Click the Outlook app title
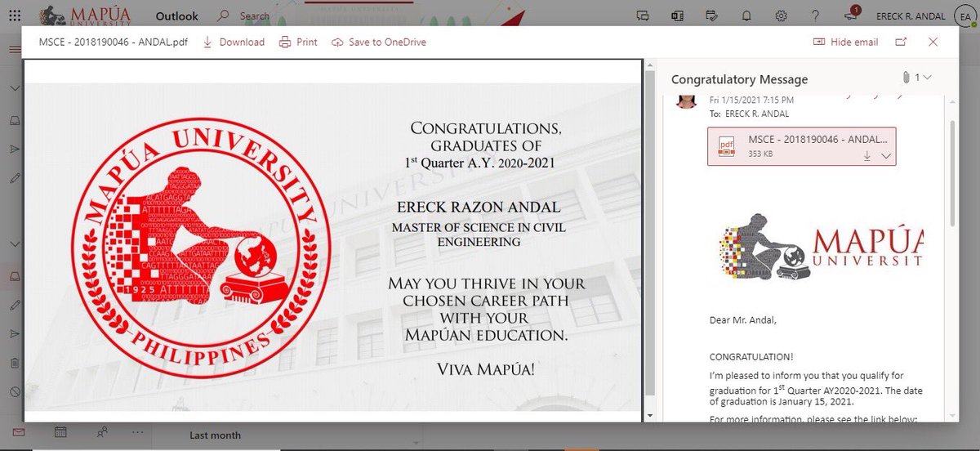This screenshot has height=451, width=980. pyautogui.click(x=176, y=16)
